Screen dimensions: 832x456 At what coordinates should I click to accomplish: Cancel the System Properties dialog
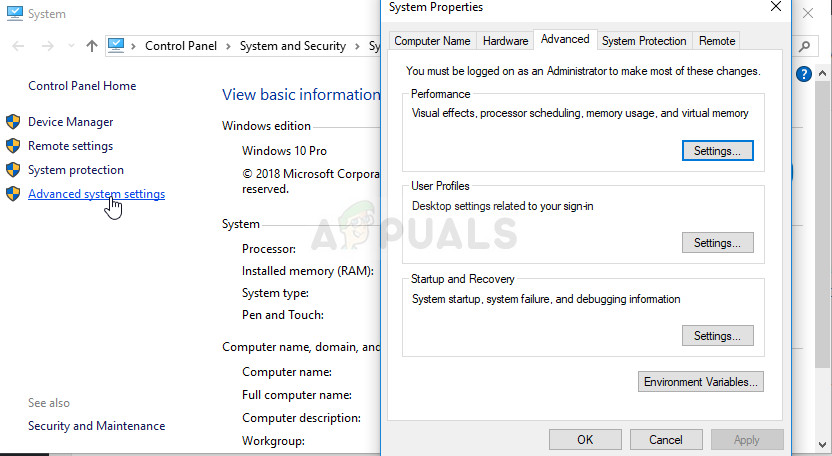pos(666,440)
